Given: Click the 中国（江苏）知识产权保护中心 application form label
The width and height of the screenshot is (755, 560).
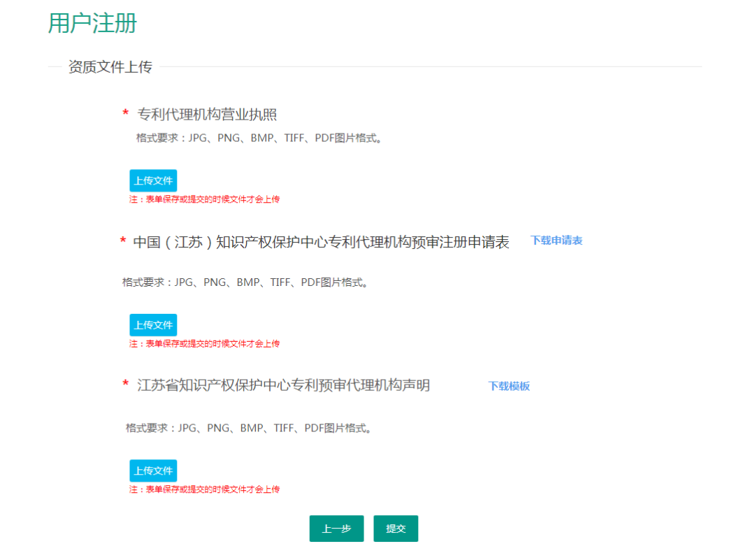Looking at the screenshot, I should pos(321,242).
